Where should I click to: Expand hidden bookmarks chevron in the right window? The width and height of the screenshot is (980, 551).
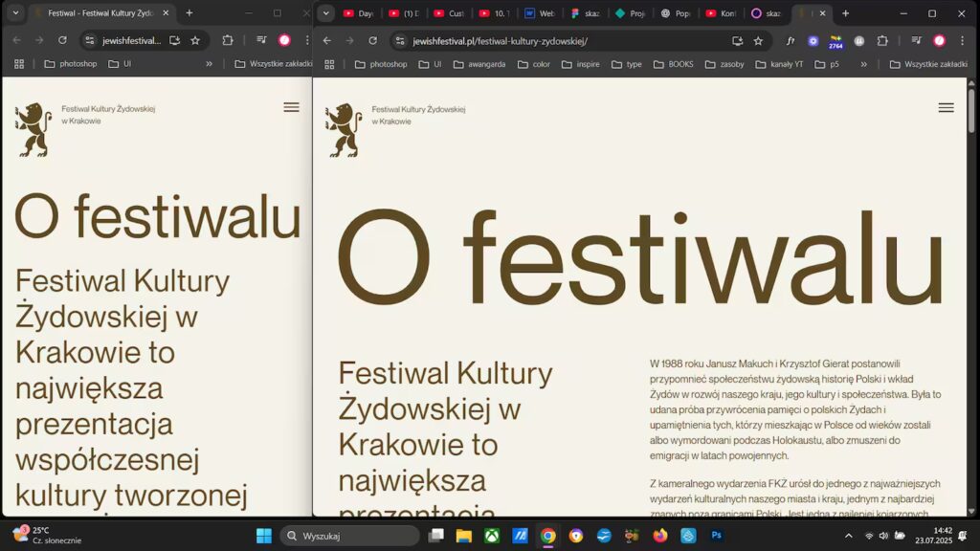pyautogui.click(x=863, y=64)
